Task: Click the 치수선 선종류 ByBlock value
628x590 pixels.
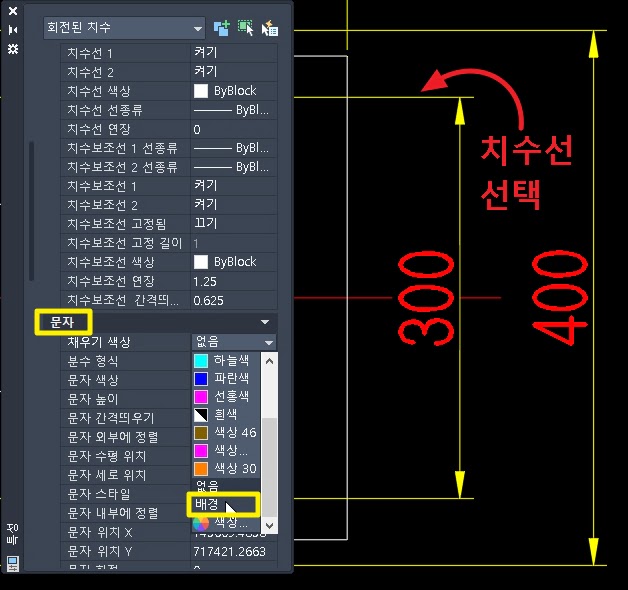Action: tap(234, 110)
